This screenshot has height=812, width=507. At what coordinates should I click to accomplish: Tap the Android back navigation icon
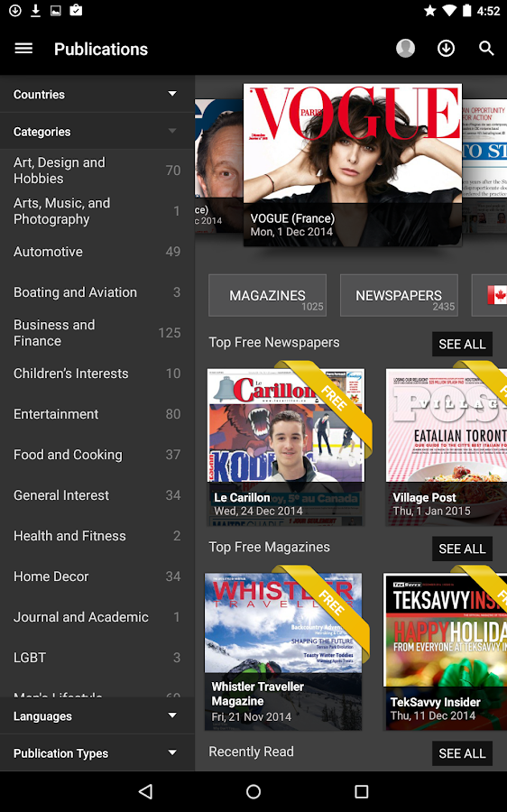coord(145,790)
